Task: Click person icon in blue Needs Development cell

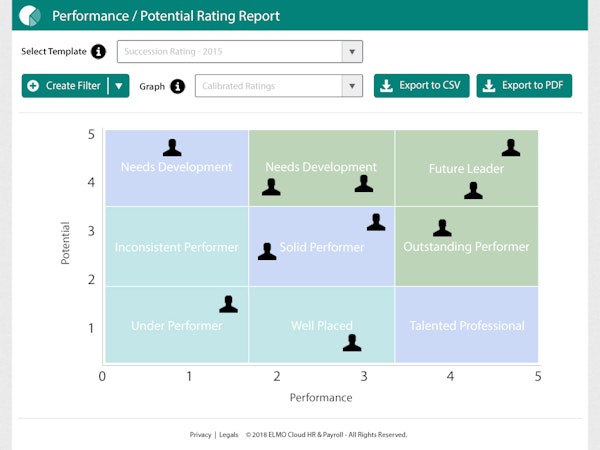Action: pyautogui.click(x=172, y=148)
